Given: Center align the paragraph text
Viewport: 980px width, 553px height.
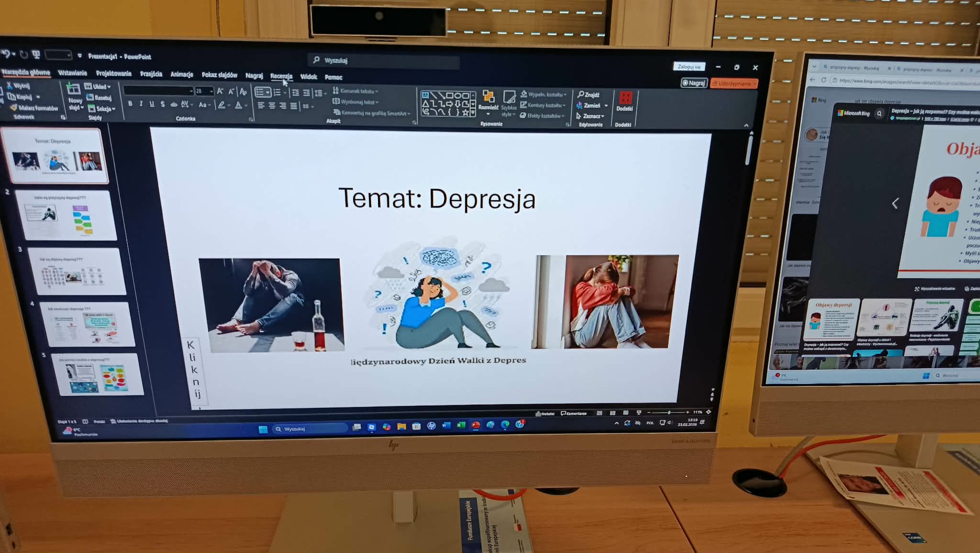Looking at the screenshot, I should [x=272, y=106].
